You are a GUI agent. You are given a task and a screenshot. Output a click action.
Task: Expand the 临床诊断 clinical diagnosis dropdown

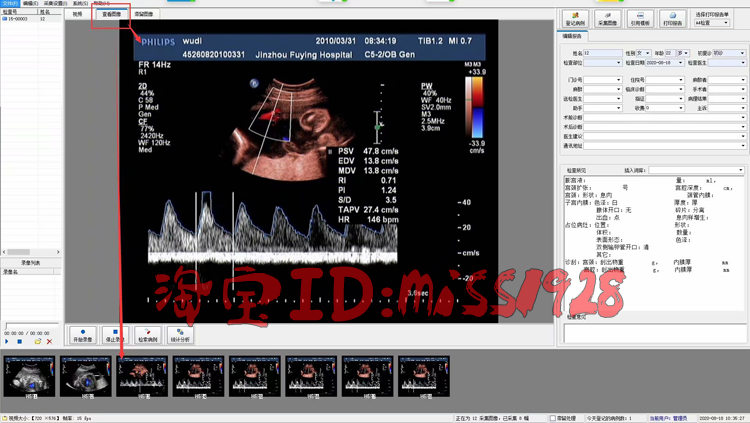click(x=681, y=89)
